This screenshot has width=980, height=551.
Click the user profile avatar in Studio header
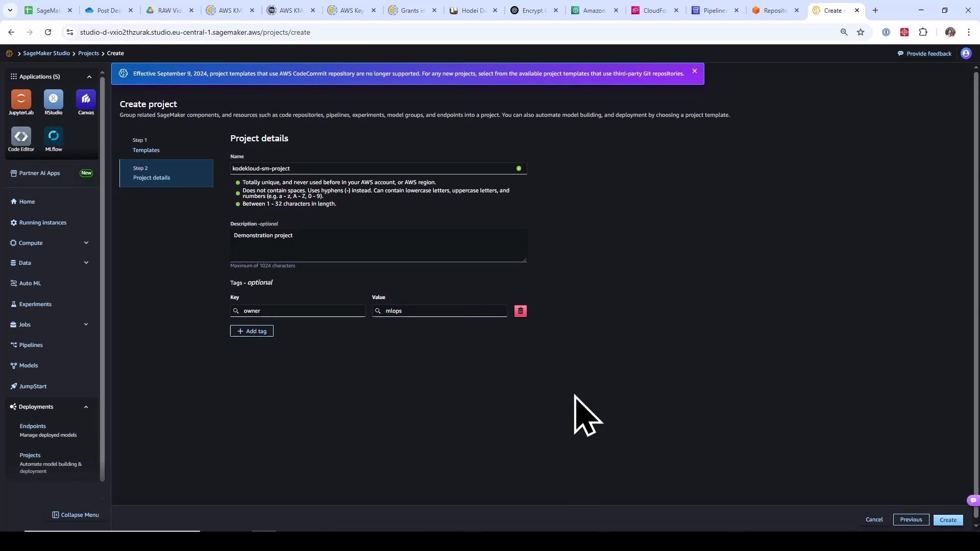(966, 54)
